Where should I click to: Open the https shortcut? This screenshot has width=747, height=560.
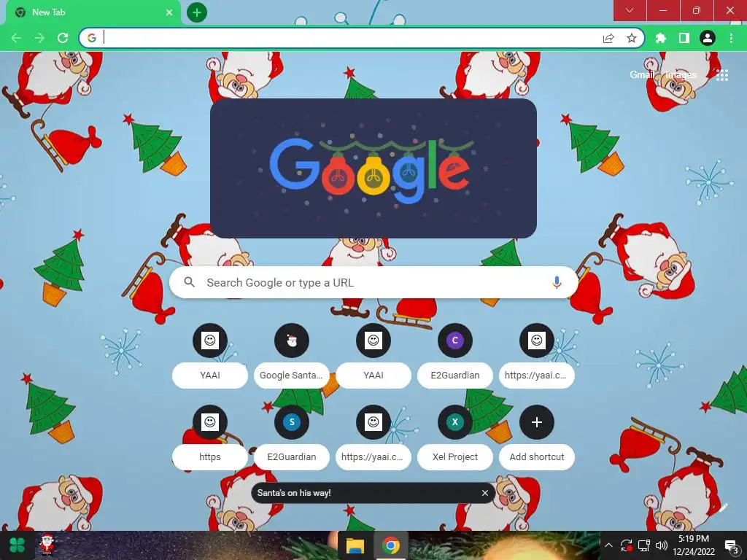(x=210, y=437)
